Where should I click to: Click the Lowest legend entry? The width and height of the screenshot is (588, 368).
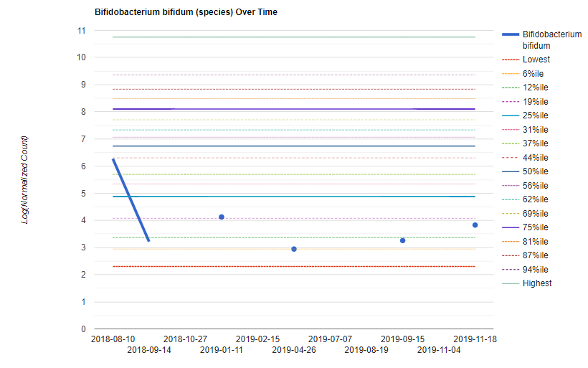click(536, 60)
